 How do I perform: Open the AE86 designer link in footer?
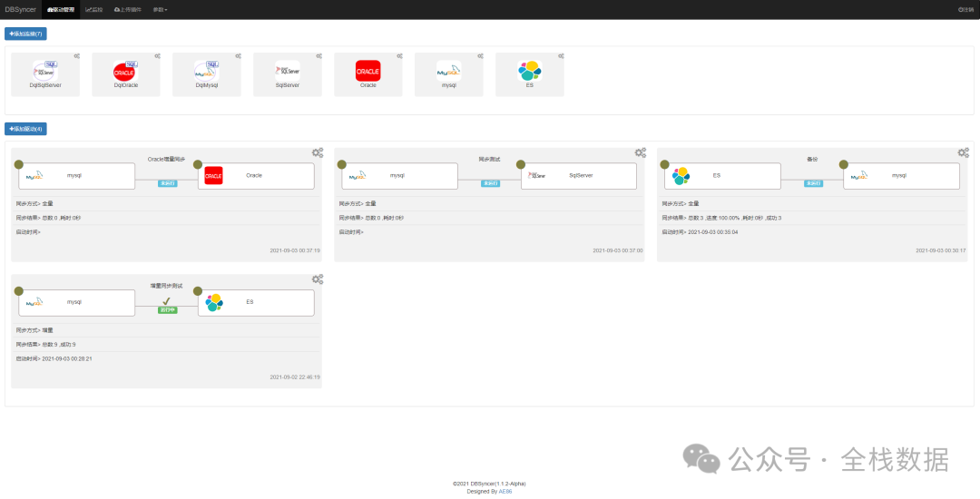coord(505,491)
